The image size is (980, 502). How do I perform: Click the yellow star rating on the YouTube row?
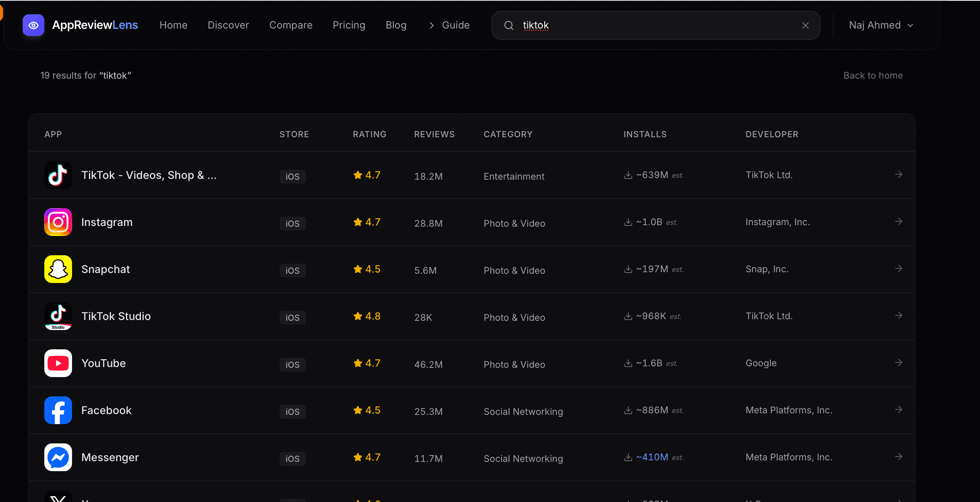tap(357, 362)
